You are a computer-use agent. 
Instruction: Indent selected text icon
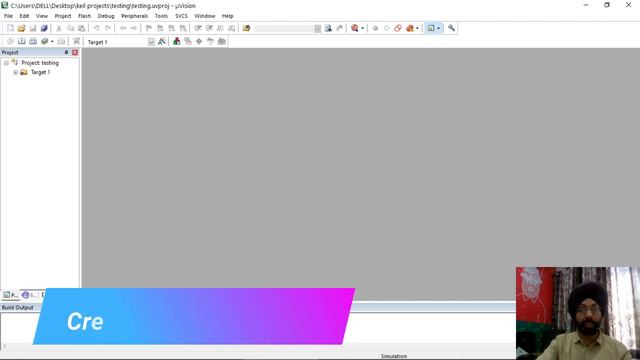pos(198,28)
